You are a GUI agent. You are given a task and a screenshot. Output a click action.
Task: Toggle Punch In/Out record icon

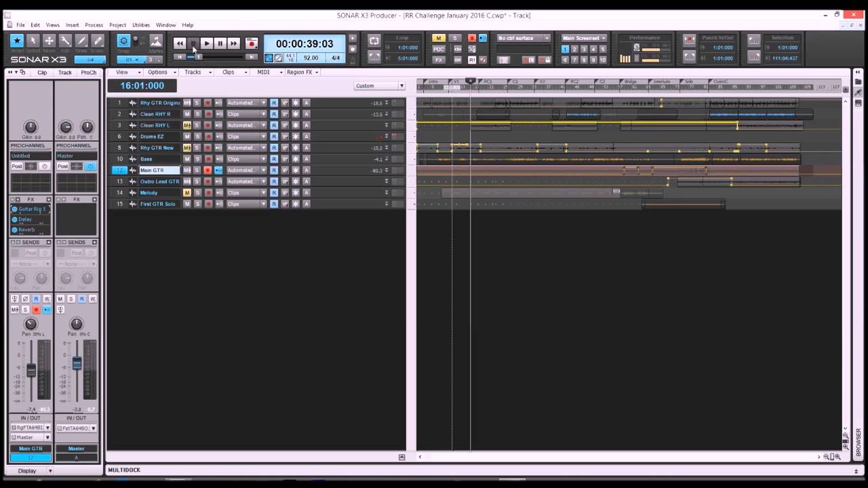pos(689,40)
